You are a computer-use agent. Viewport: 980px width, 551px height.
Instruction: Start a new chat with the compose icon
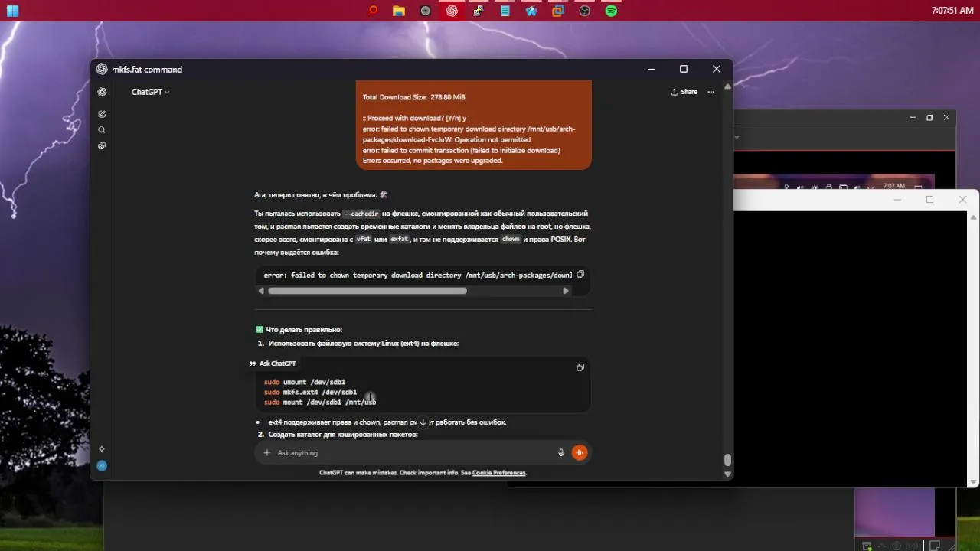click(x=102, y=114)
